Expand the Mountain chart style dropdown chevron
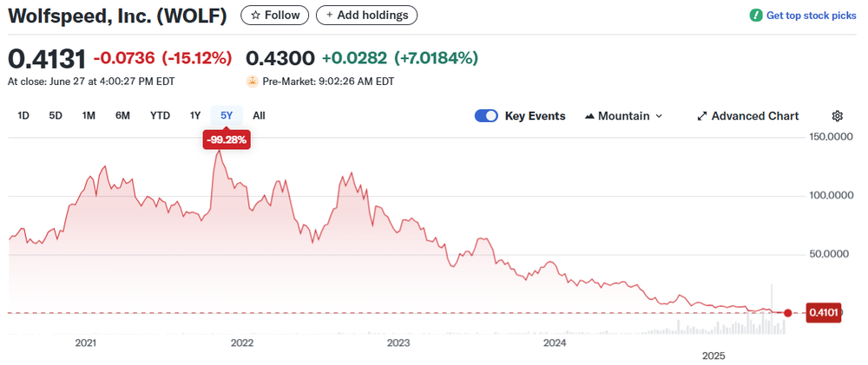The image size is (868, 365). click(659, 116)
